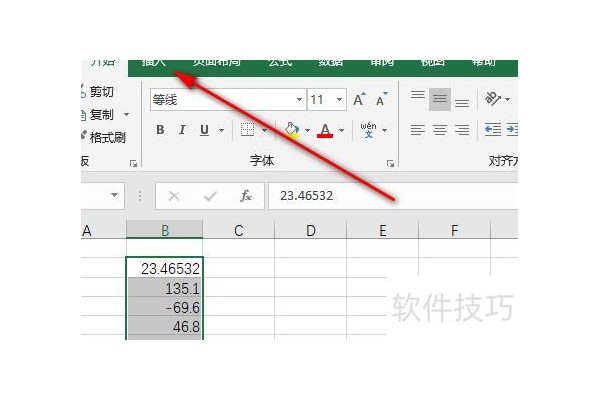Image resolution: width=600 pixels, height=400 pixels.
Task: Confirm entry with the formula bar checkmark
Action: point(210,196)
